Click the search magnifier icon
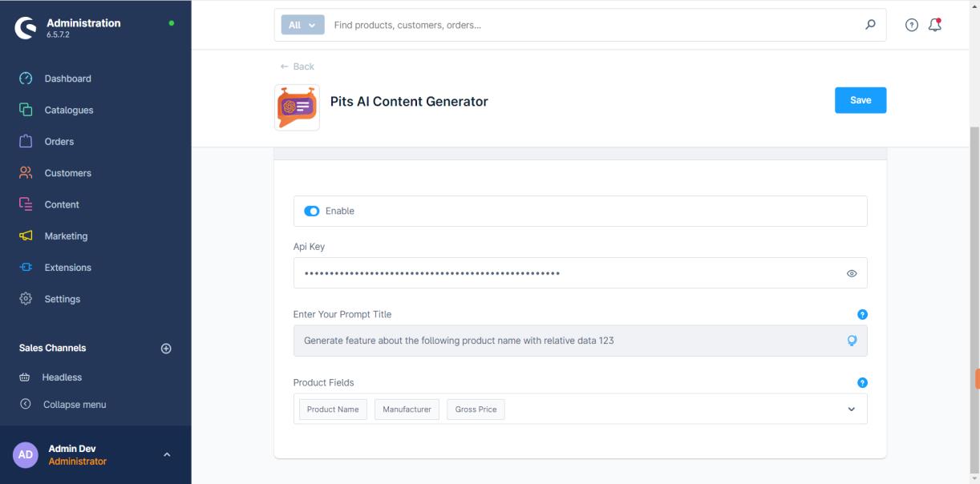Viewport: 980px width, 484px height. pos(870,25)
